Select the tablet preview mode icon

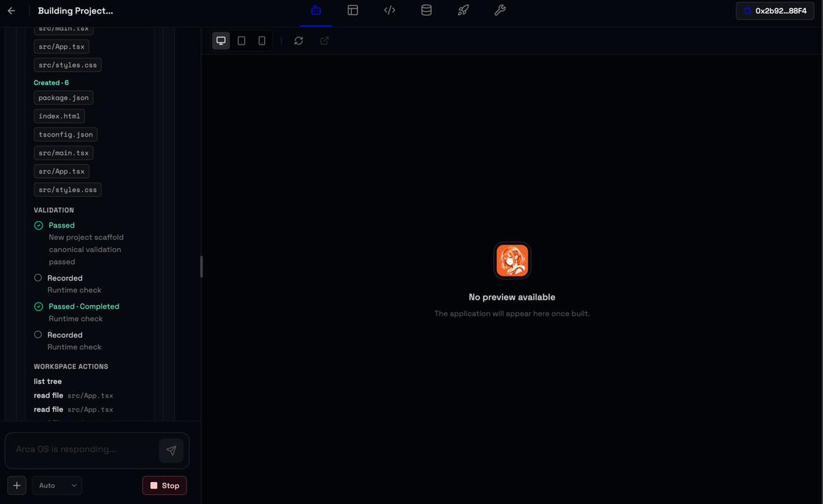click(x=241, y=40)
